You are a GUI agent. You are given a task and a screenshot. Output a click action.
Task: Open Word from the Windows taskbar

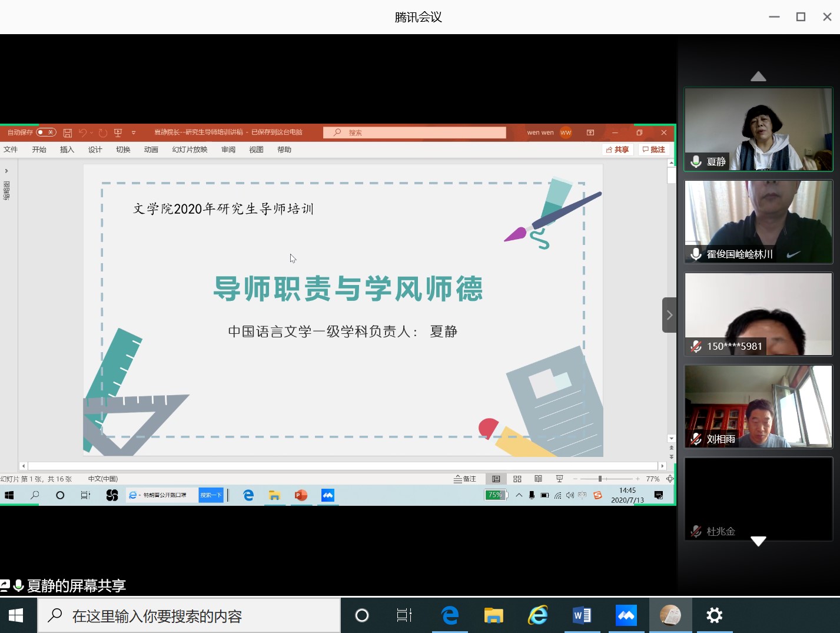pos(582,616)
